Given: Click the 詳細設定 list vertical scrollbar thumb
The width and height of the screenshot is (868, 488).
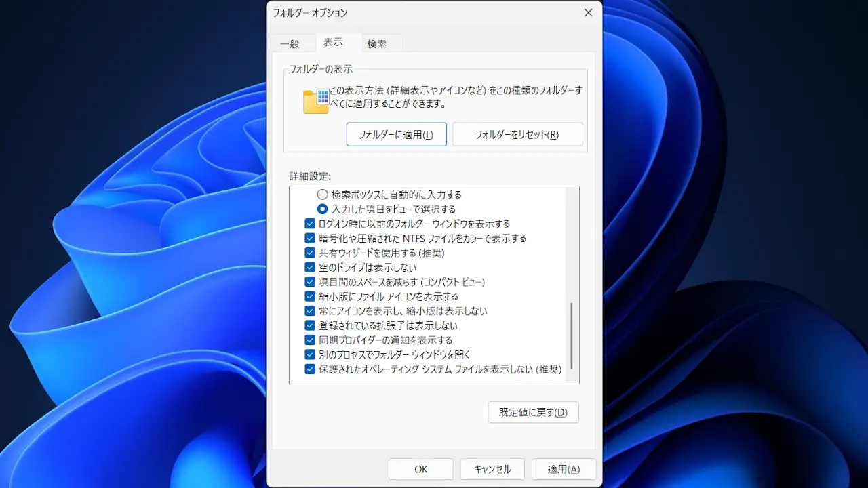Looking at the screenshot, I should click(x=572, y=335).
